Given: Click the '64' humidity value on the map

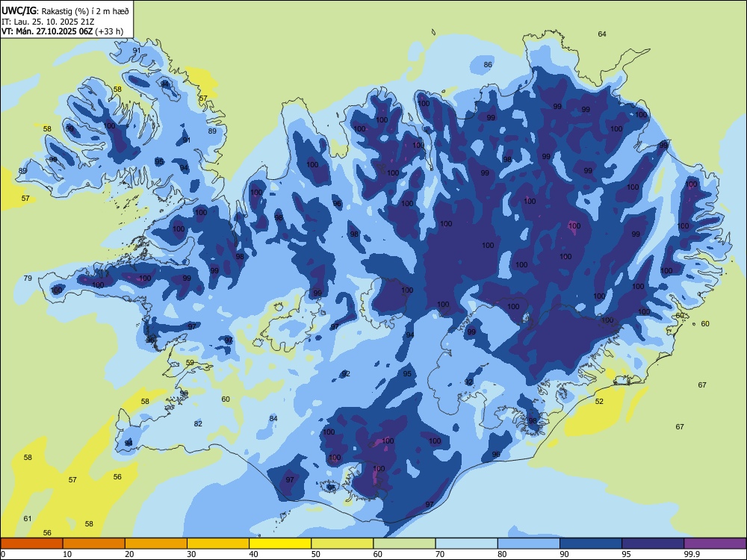Looking at the screenshot, I should coord(602,34).
